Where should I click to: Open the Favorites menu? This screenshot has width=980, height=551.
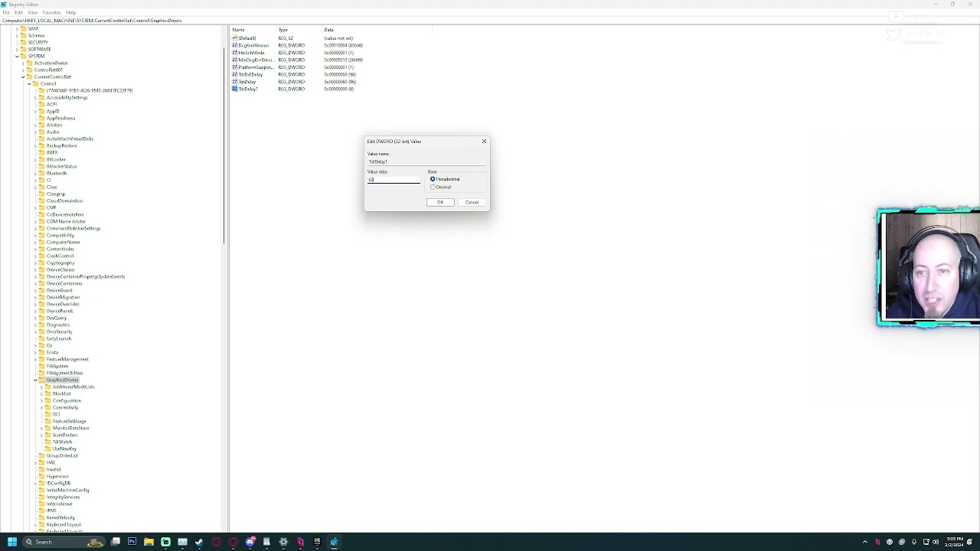[x=52, y=12]
